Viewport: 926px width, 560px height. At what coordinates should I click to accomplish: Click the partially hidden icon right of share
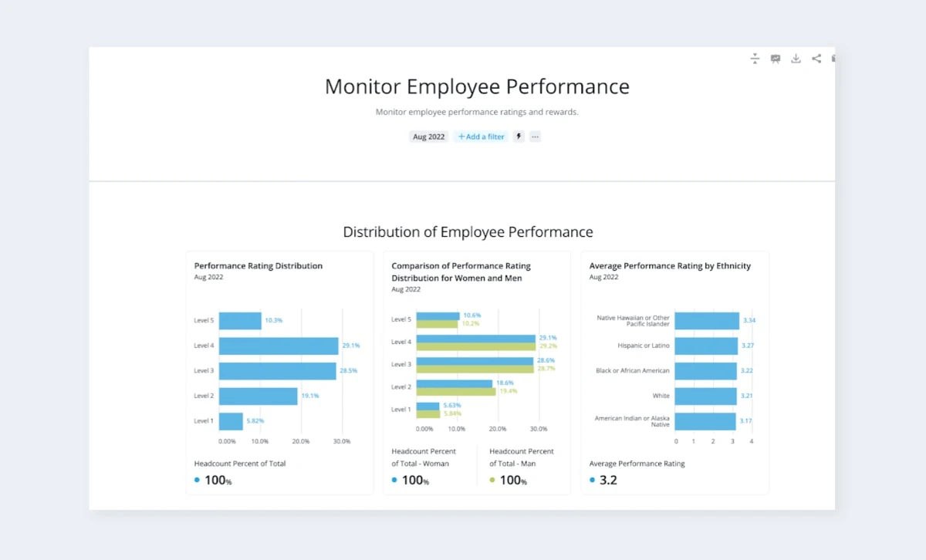coord(833,59)
